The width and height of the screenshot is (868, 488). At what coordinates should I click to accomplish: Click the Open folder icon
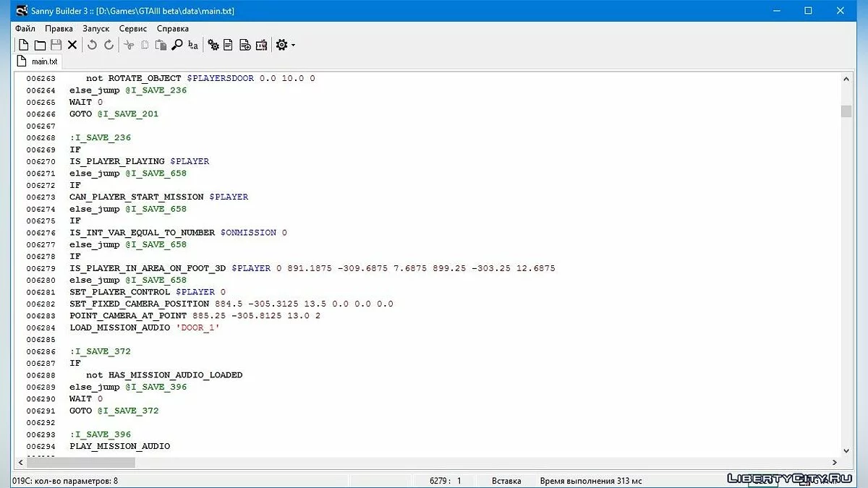pyautogui.click(x=40, y=45)
